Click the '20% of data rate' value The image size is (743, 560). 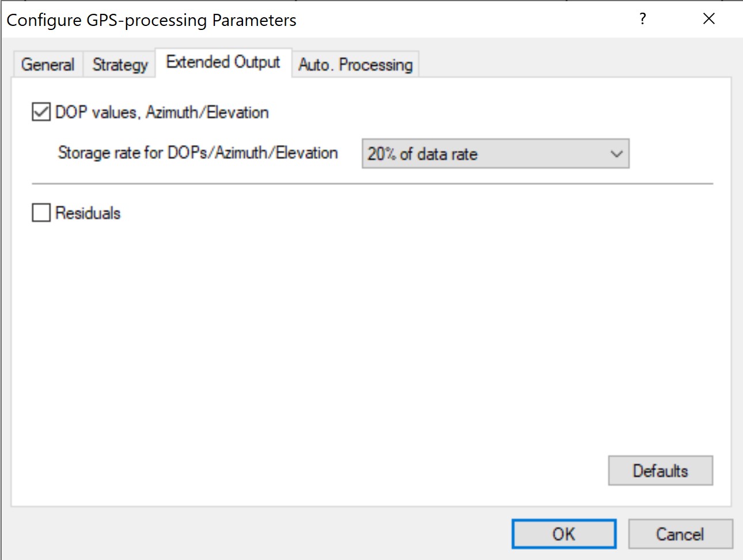pos(423,154)
